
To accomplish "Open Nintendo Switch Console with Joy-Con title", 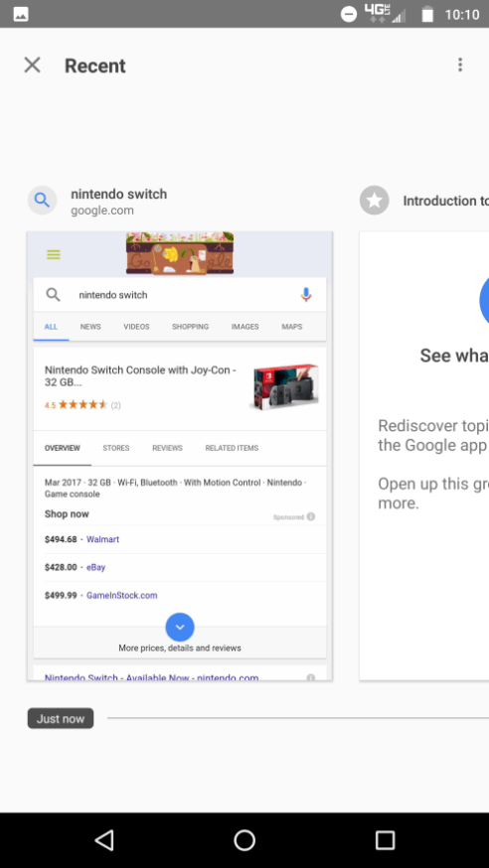I will (141, 375).
